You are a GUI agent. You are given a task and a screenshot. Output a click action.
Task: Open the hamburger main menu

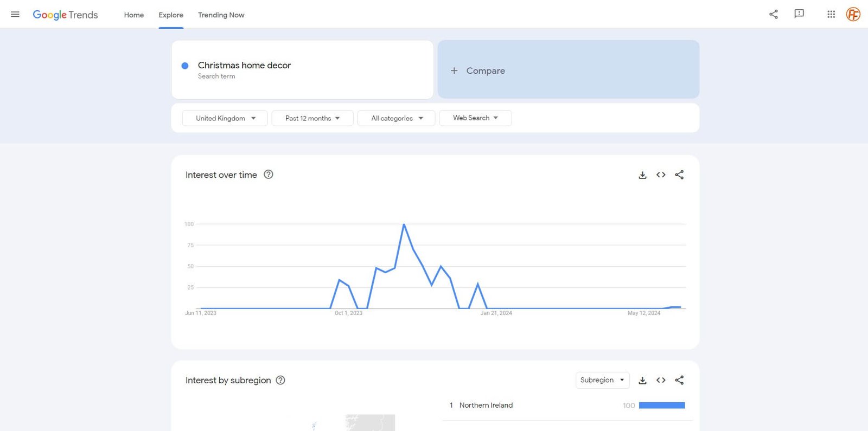pyautogui.click(x=15, y=15)
